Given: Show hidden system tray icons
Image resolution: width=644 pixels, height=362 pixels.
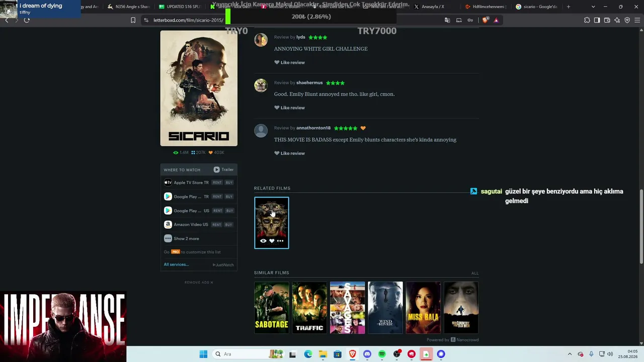Looking at the screenshot, I should [570, 354].
